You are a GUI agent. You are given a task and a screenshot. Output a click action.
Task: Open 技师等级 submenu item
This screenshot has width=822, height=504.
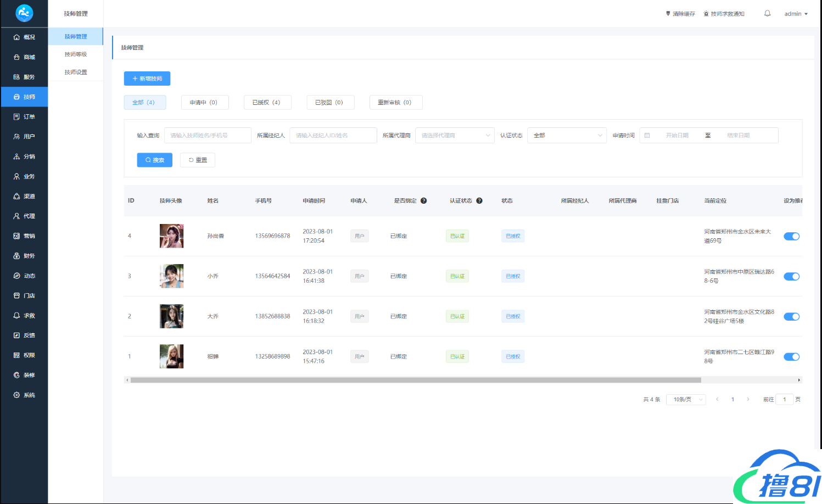click(76, 54)
